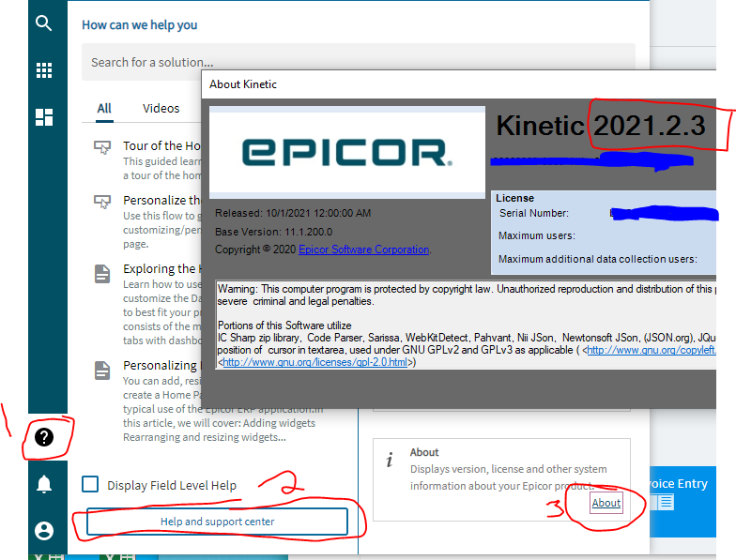The height and width of the screenshot is (560, 736).
Task: Click the document icon beside Personalizing
Action: pos(102,370)
